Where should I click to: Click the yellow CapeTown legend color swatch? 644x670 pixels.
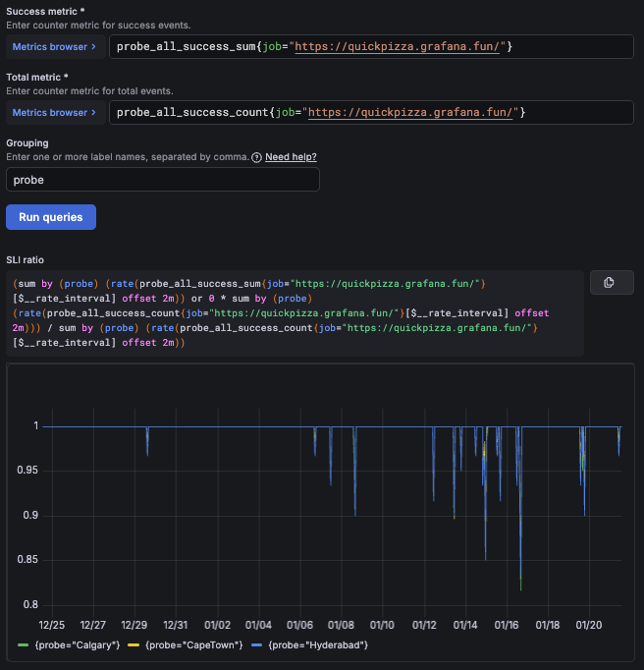[x=134, y=644]
